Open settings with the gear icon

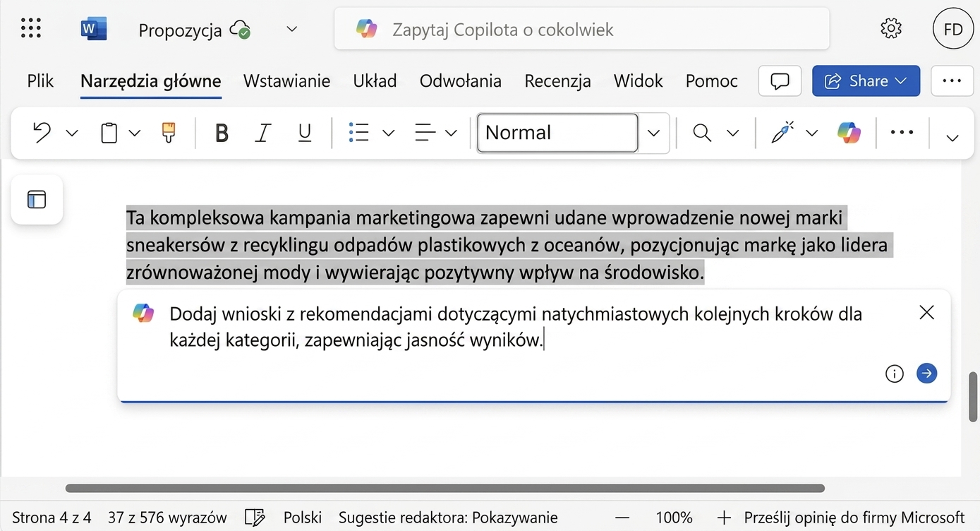[891, 29]
